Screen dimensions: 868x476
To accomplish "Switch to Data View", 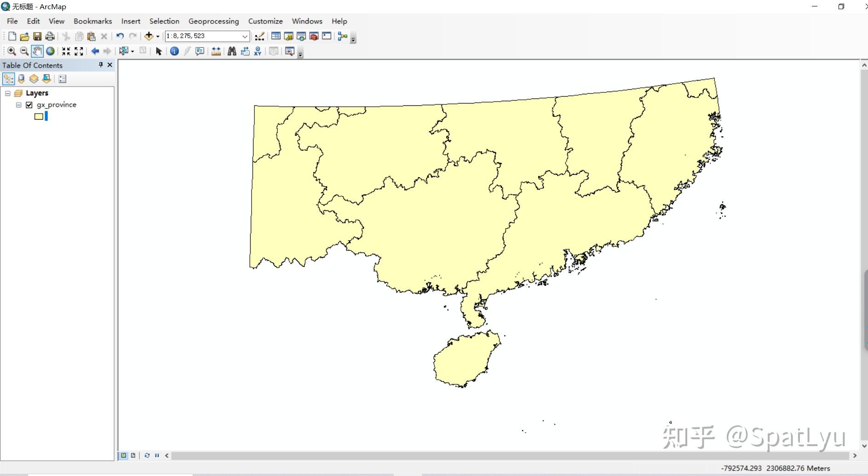I will coord(123,455).
